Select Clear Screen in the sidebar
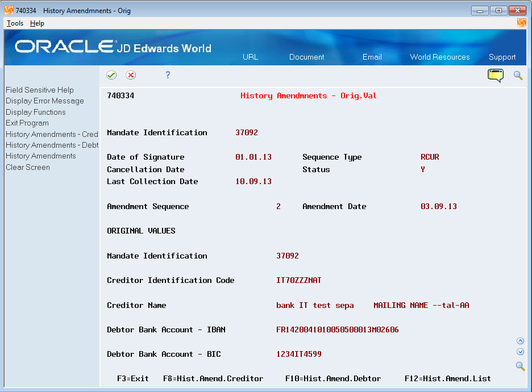 click(x=28, y=167)
